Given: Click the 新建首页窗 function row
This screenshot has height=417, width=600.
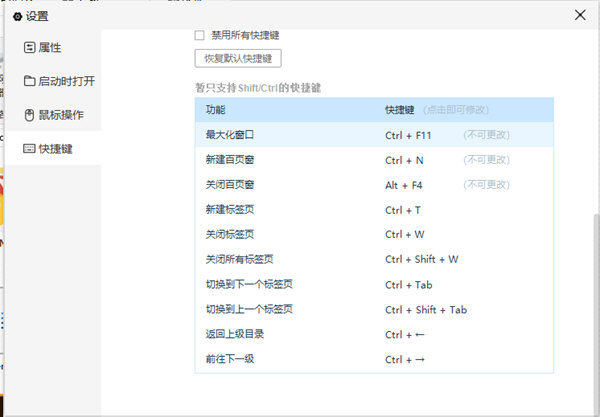Looking at the screenshot, I should 229,159.
